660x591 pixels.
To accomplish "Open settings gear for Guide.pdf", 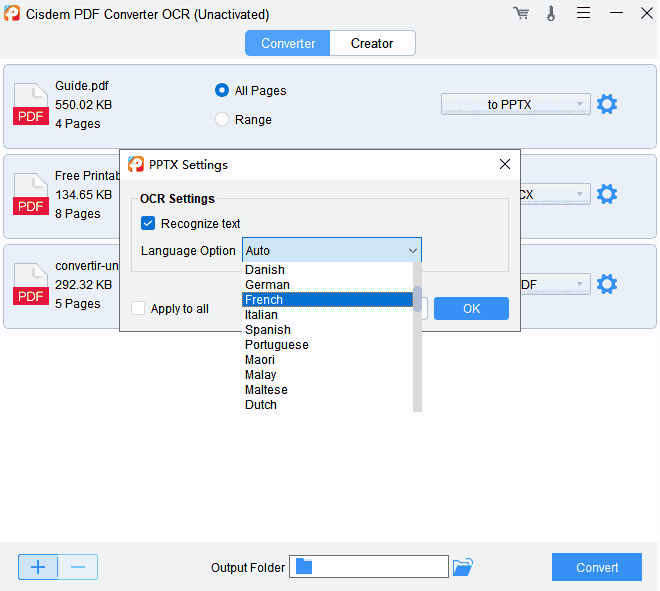I will pyautogui.click(x=607, y=104).
